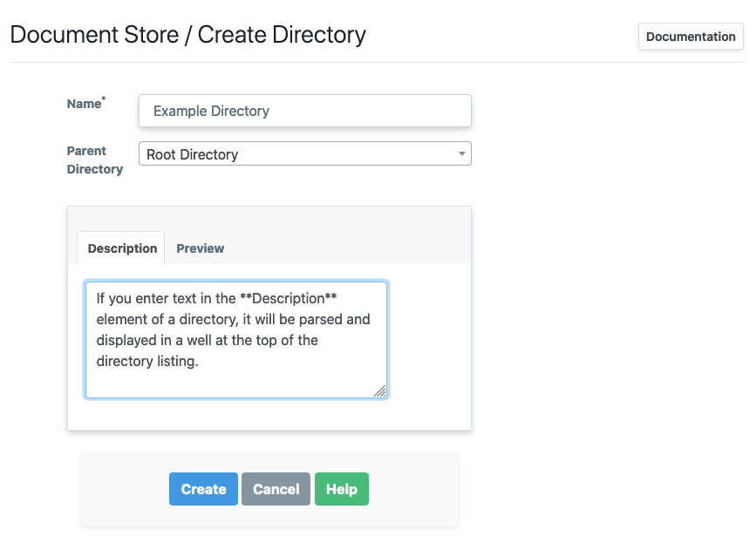
Task: Click the Name field label
Action: (85, 103)
